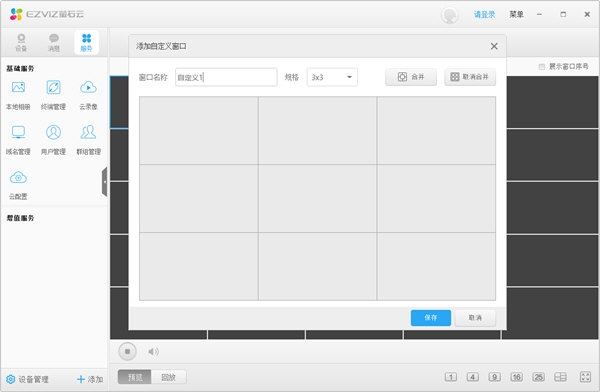Viewport: 600px width, 392px height.
Task: Expand the 3x3 规格 dropdown
Action: point(332,77)
